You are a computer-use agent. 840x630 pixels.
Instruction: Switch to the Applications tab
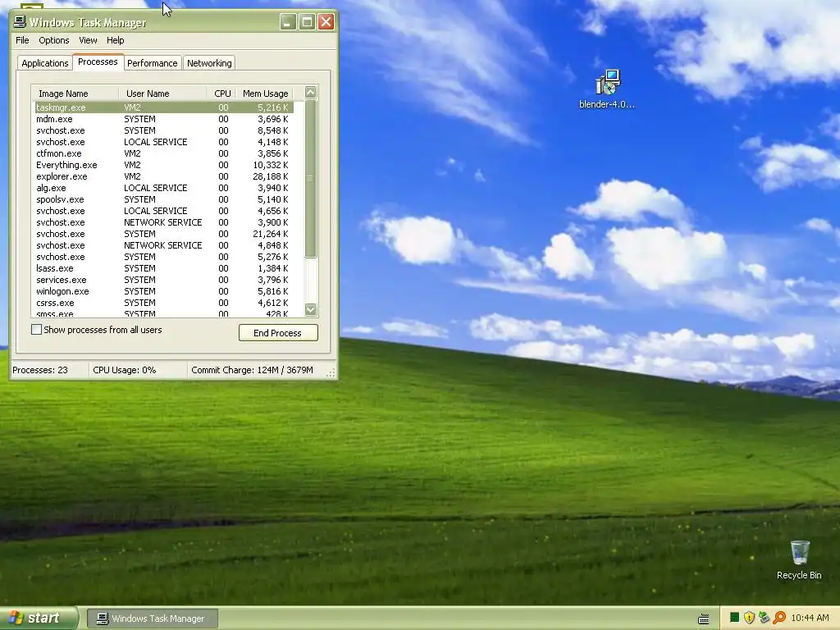point(45,63)
